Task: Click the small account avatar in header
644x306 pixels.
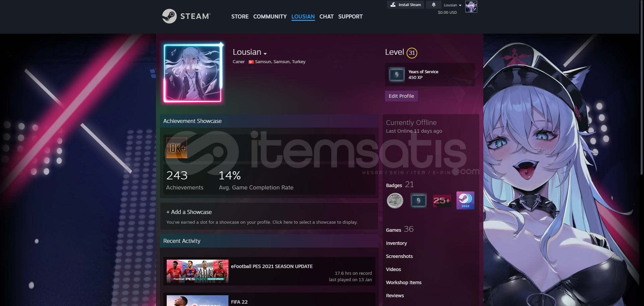Action: click(x=471, y=7)
